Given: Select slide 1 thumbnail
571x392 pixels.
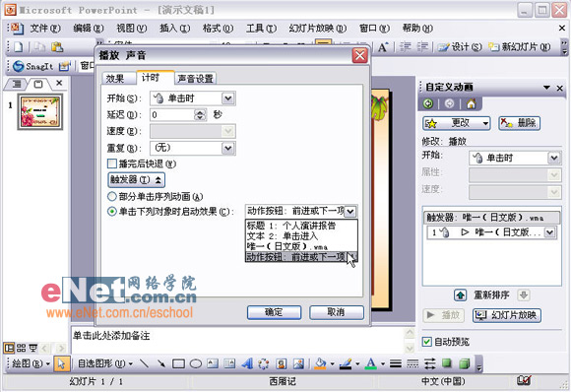Looking at the screenshot, I should click(40, 112).
